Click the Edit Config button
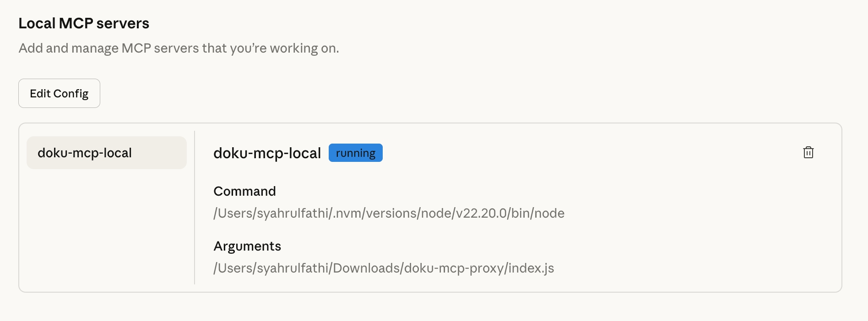Viewport: 868px width, 321px height. 59,93
